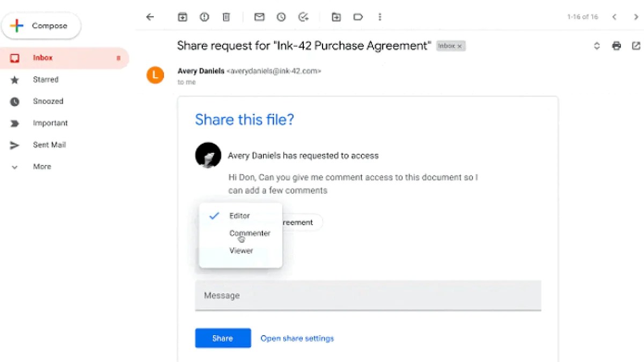Keep Editor selected in the access menu
Viewport: 644px width, 362px height.
click(239, 216)
